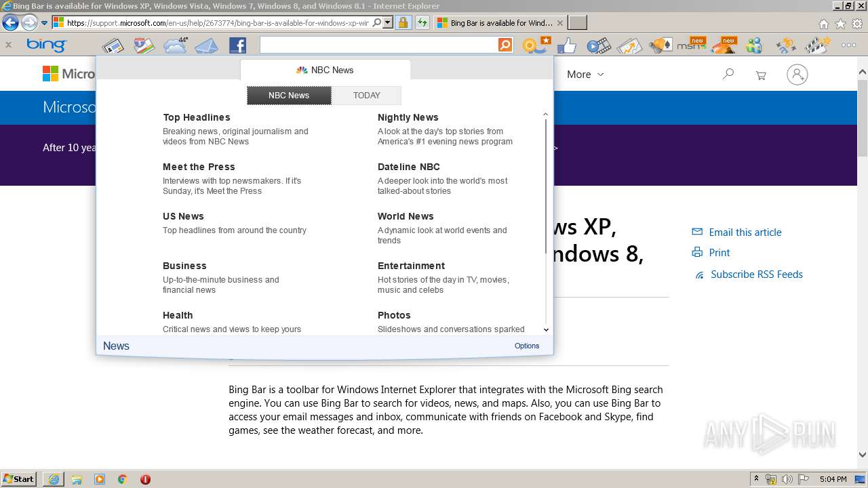
Task: Click the NBC News panel header tab
Action: pyautogui.click(x=325, y=70)
